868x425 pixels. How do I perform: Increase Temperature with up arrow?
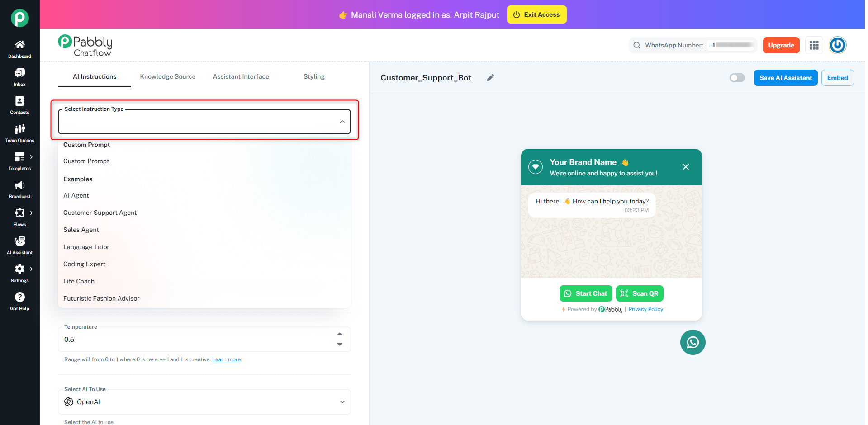point(340,334)
